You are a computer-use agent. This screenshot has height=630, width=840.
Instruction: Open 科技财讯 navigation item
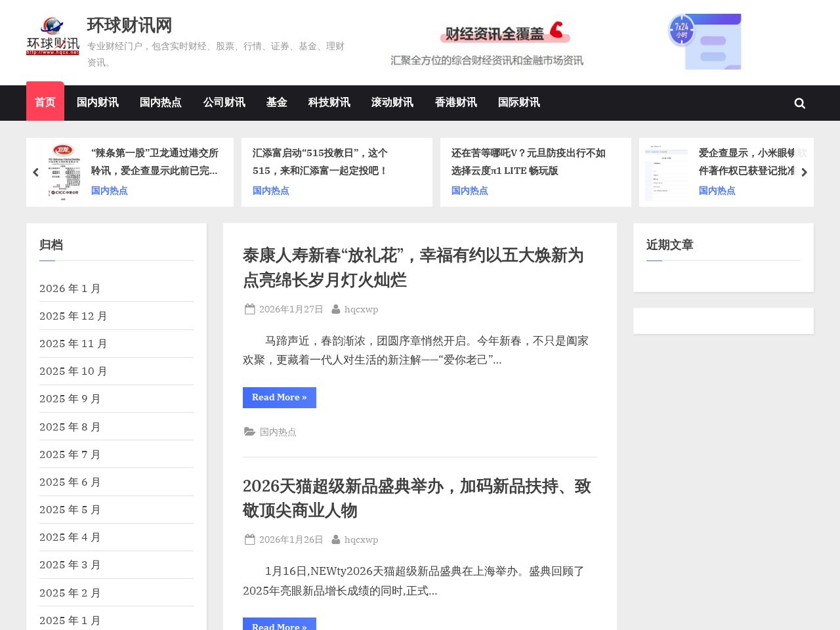(329, 102)
